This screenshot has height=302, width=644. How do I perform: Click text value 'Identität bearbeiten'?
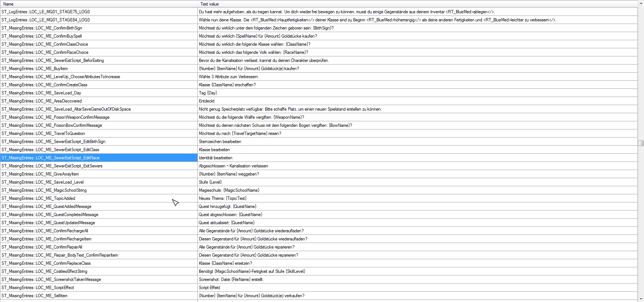click(216, 158)
